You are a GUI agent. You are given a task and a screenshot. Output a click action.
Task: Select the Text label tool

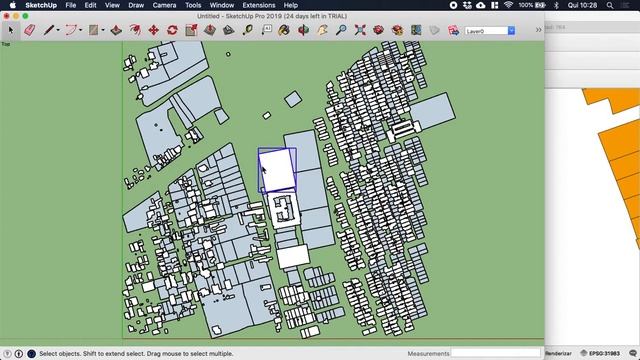click(x=266, y=30)
